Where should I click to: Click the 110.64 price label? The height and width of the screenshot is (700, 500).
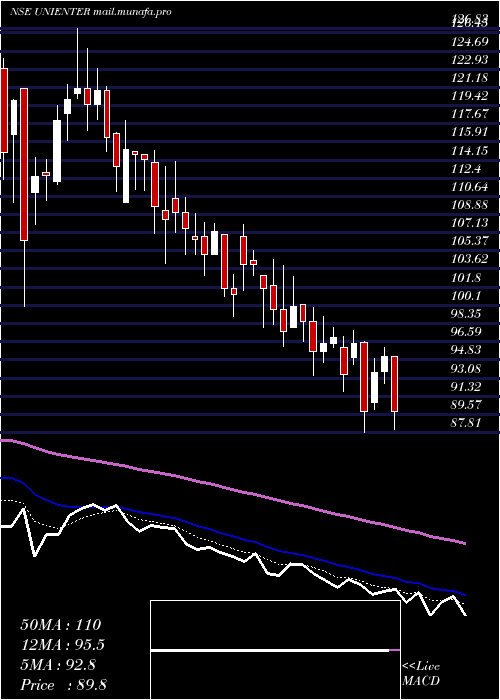click(470, 187)
